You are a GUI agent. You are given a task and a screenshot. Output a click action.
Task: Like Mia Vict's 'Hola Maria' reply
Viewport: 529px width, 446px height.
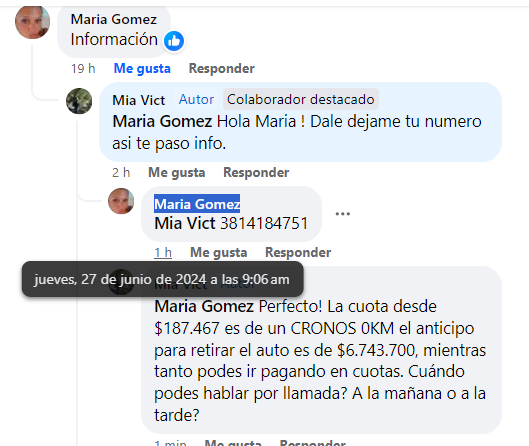177,172
